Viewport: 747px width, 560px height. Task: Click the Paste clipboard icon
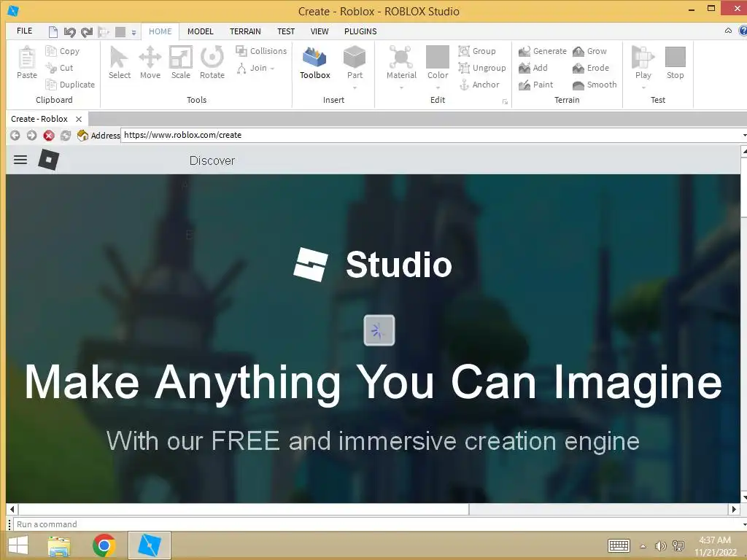27,63
